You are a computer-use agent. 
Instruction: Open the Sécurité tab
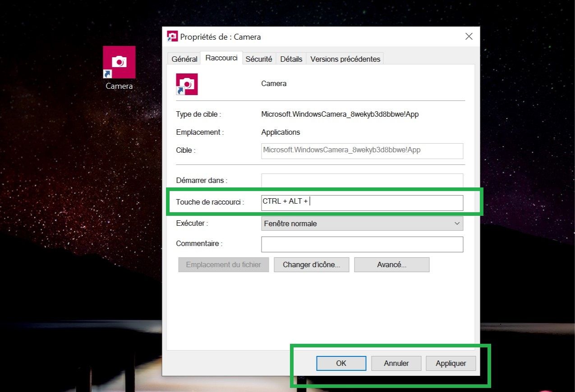(x=259, y=59)
